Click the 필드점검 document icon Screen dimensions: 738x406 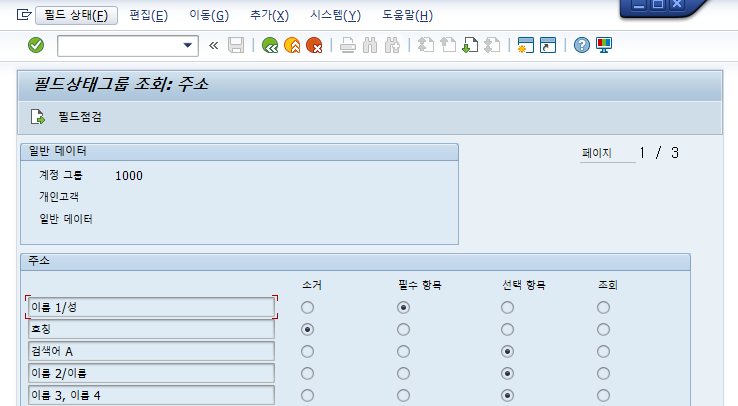[x=37, y=117]
